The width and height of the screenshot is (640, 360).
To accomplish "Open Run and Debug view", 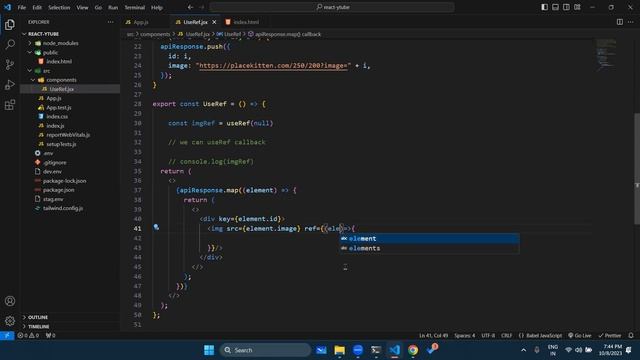I will (x=10, y=84).
